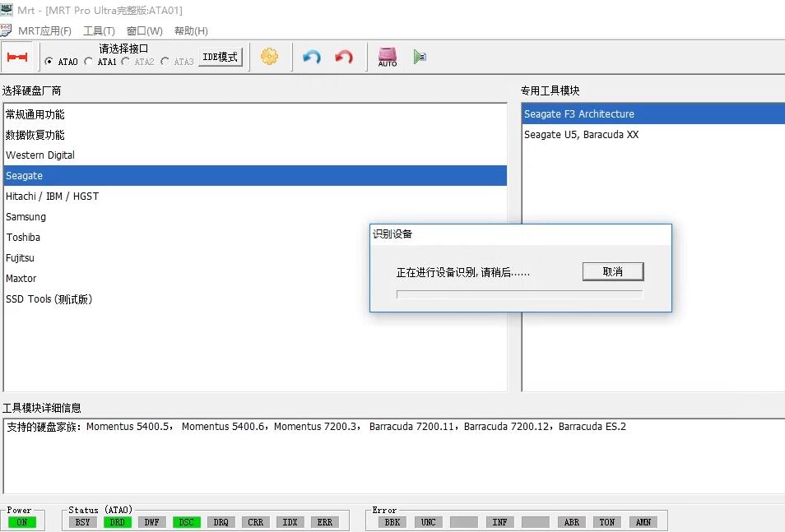Click the BSY status indicator

[82, 522]
